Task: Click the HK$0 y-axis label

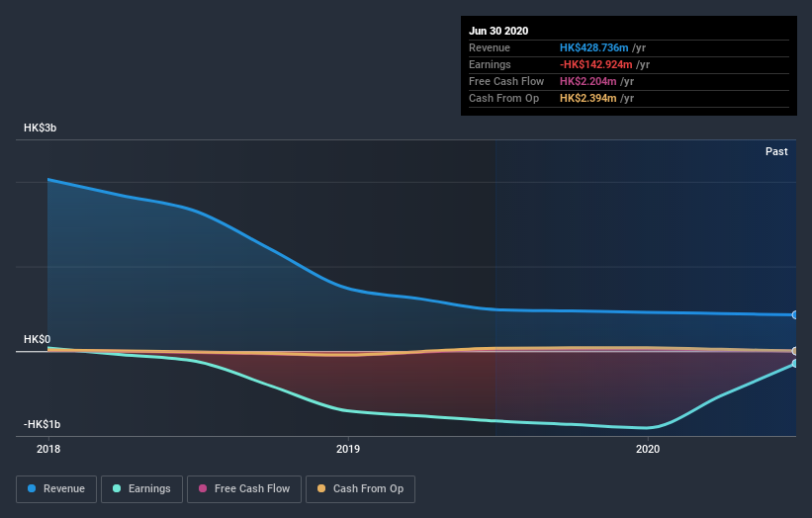Action: pyautogui.click(x=38, y=339)
